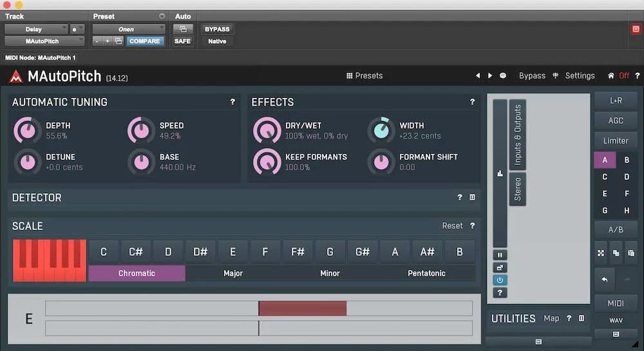Screen dimensions: 644x351
Task: Click the red target button in the header
Action: tap(636, 29)
